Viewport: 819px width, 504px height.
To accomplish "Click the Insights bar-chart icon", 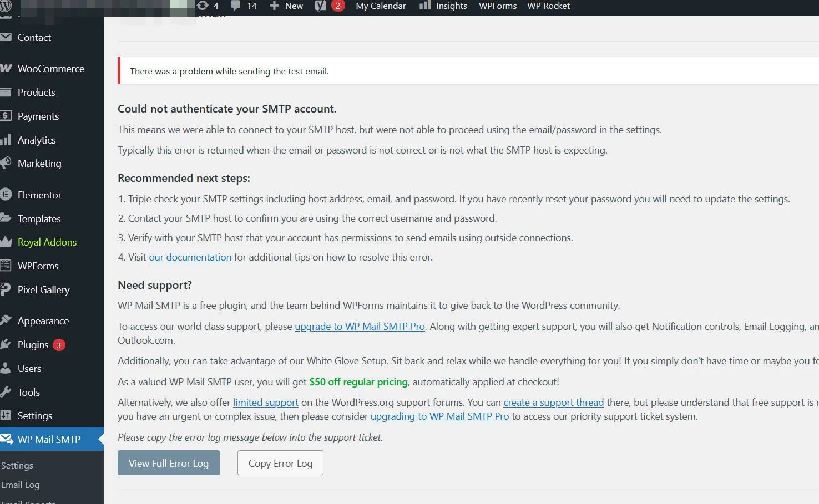I will tap(424, 6).
